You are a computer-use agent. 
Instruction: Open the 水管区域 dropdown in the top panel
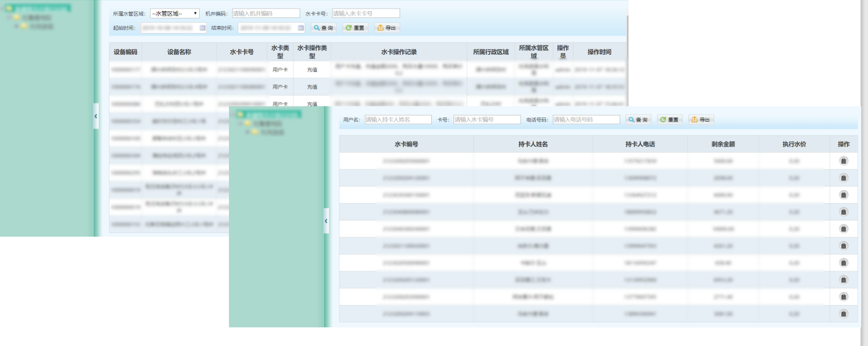174,13
